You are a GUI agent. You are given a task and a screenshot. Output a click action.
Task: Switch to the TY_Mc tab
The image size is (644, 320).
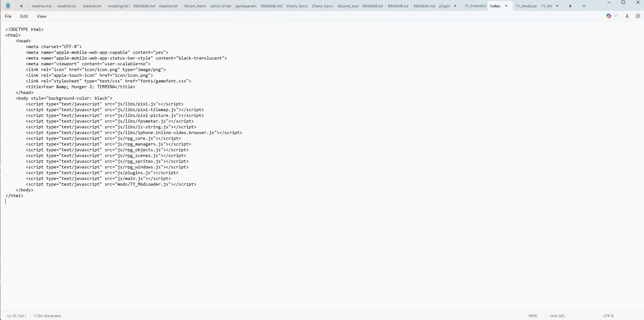point(546,6)
